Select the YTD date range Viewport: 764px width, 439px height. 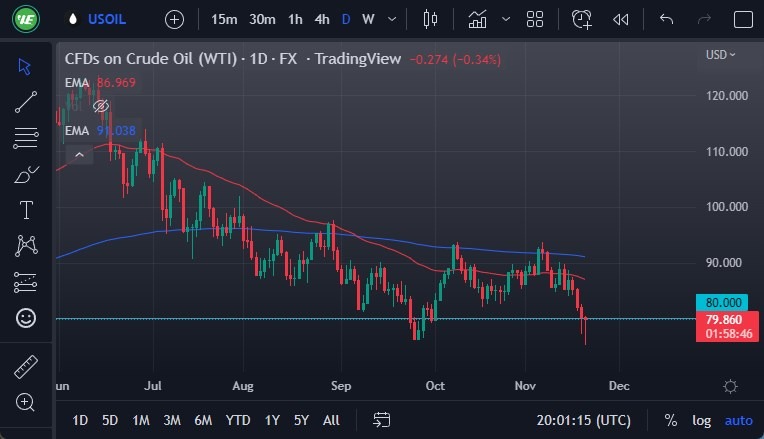coord(238,420)
